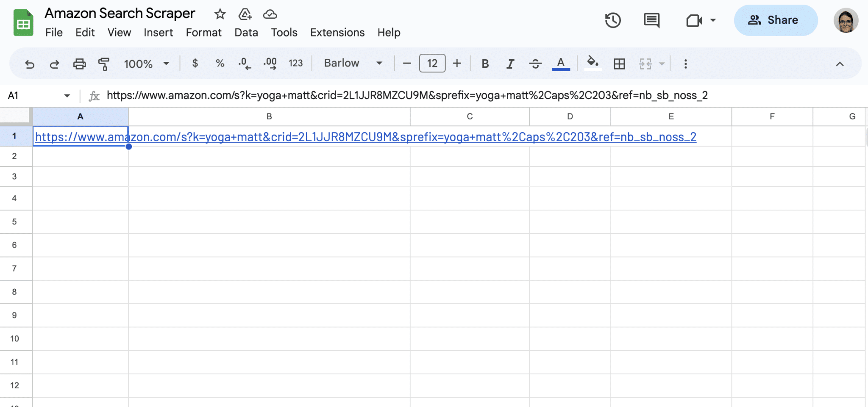Toggle italic formatting
The height and width of the screenshot is (407, 868).
[510, 64]
